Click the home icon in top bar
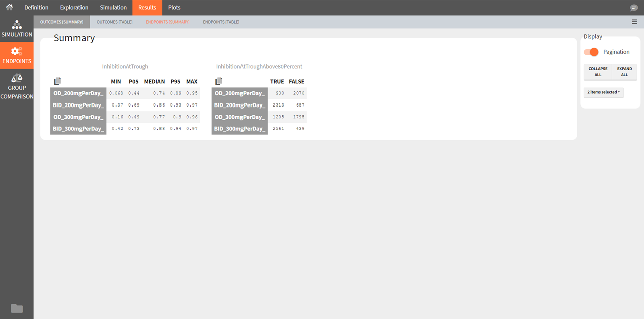 coord(9,8)
